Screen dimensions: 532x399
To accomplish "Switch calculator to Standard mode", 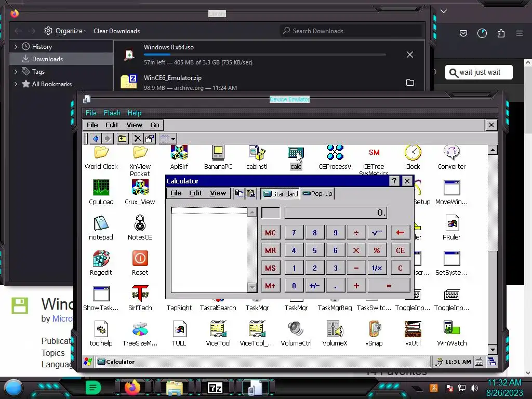I will click(281, 194).
